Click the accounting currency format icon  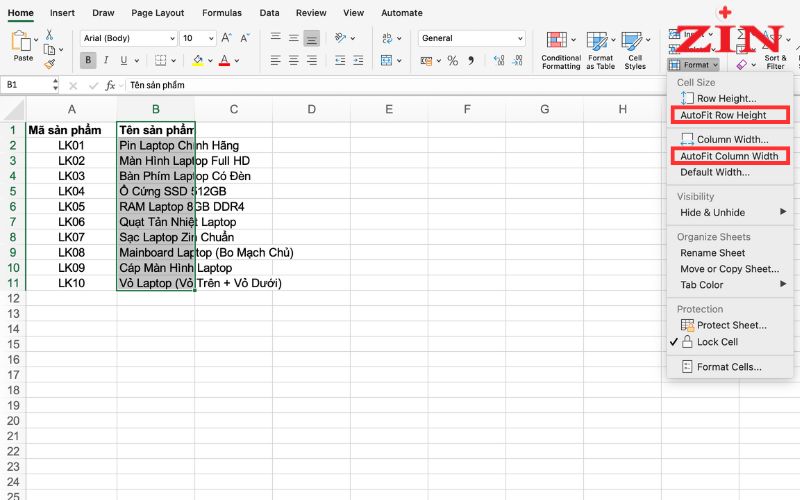427,61
